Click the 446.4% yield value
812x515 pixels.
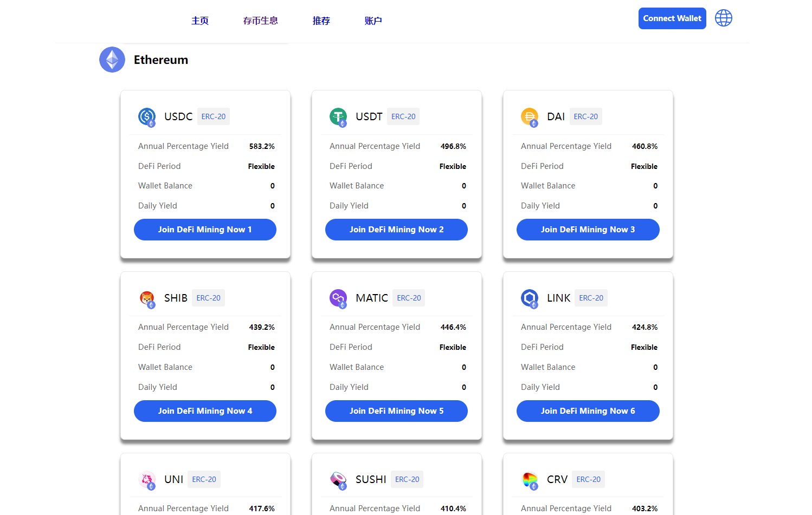point(453,327)
